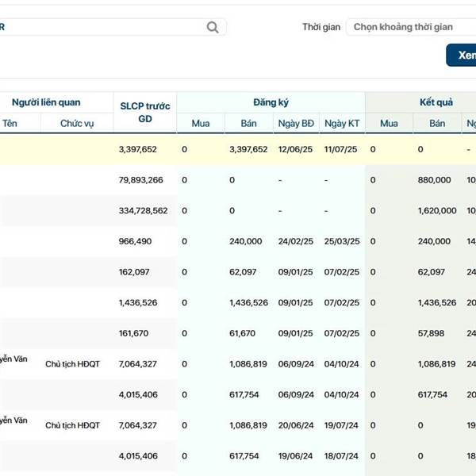Screen dimensions: 476x476
Task: Click 'Ngày KT' column header
Action: pyautogui.click(x=342, y=124)
